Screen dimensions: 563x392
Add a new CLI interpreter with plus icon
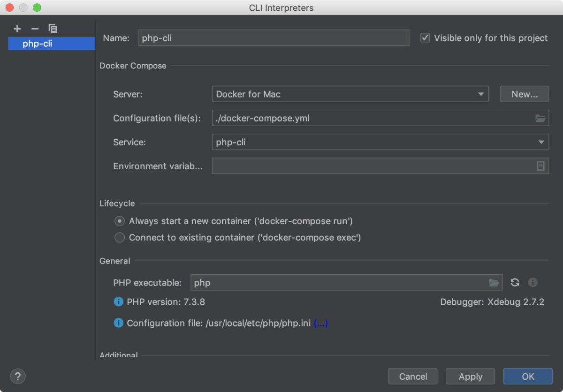(x=17, y=29)
